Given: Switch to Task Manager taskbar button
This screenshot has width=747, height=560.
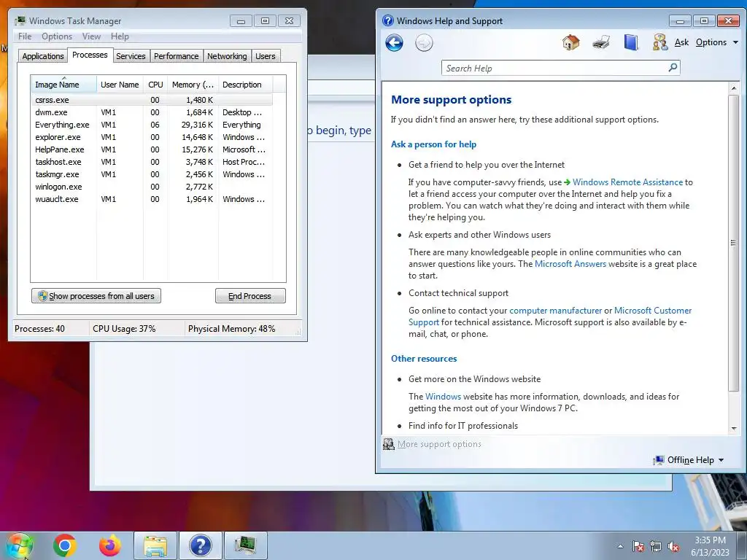Looking at the screenshot, I should (x=245, y=545).
